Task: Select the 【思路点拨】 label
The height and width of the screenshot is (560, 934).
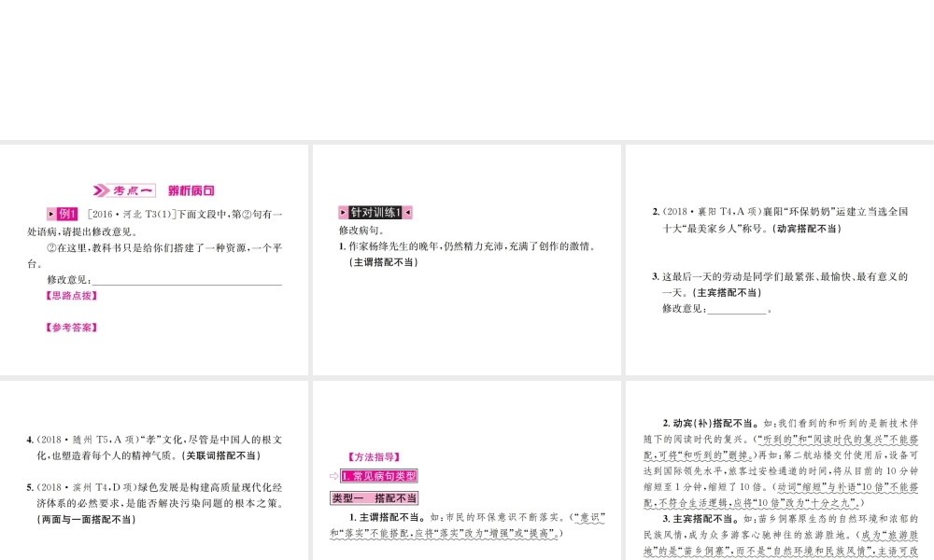Action: tap(72, 296)
